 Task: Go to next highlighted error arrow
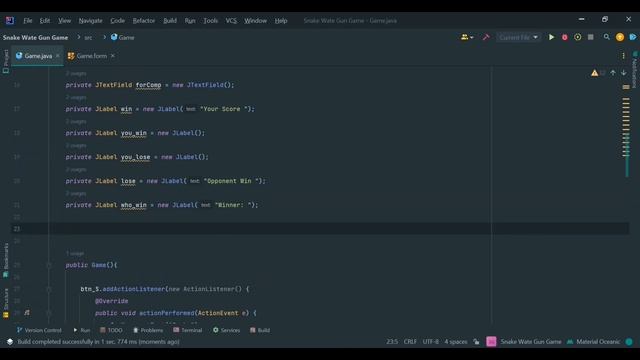(x=624, y=73)
